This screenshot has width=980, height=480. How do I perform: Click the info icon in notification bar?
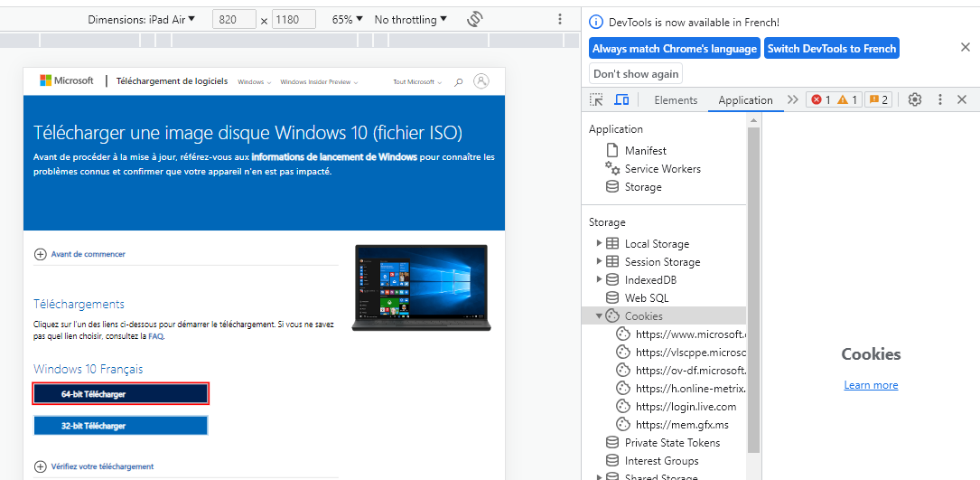(x=596, y=23)
